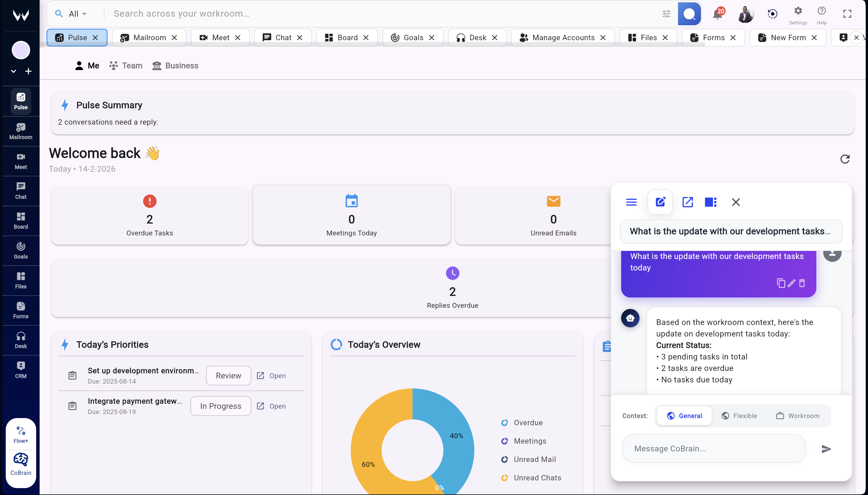Keep CoBrain context on General
This screenshot has width=868, height=495.
click(684, 415)
